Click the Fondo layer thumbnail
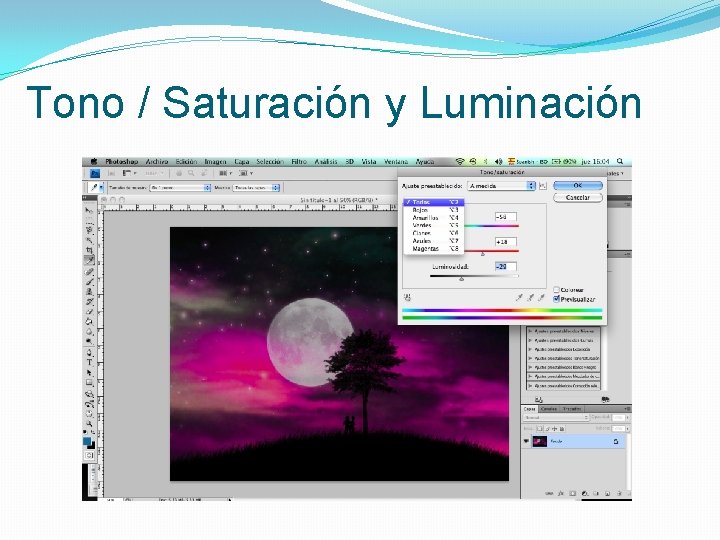The height and width of the screenshot is (540, 720). pos(540,442)
